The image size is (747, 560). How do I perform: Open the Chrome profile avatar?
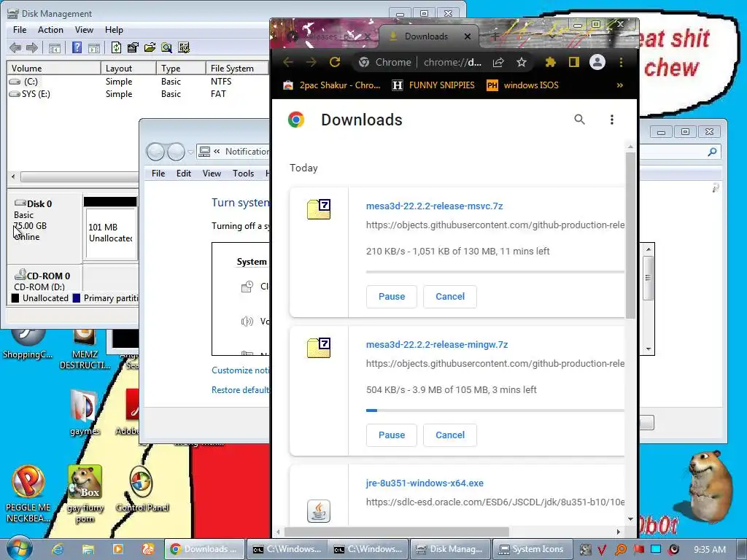(x=597, y=62)
